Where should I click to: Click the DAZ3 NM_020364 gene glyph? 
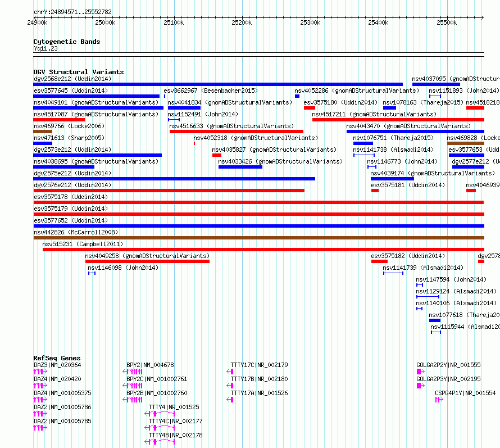pos(40,372)
